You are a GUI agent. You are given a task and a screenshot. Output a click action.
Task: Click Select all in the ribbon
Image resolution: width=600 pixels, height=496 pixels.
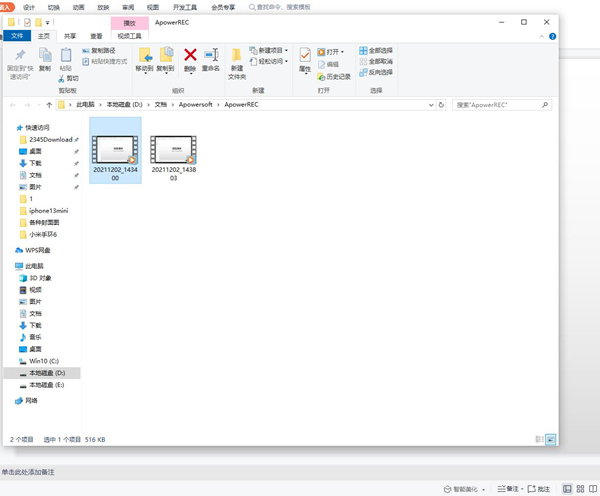point(376,51)
